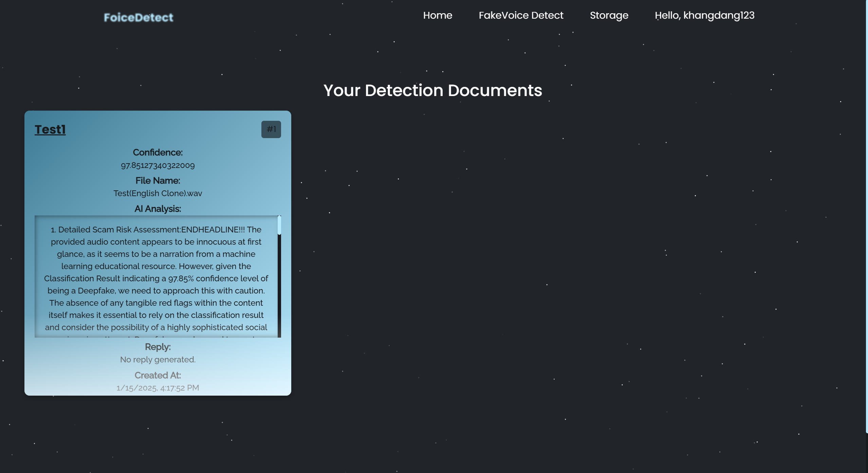Select the file name Test(English Clone).wav
868x473 pixels.
coord(158,193)
